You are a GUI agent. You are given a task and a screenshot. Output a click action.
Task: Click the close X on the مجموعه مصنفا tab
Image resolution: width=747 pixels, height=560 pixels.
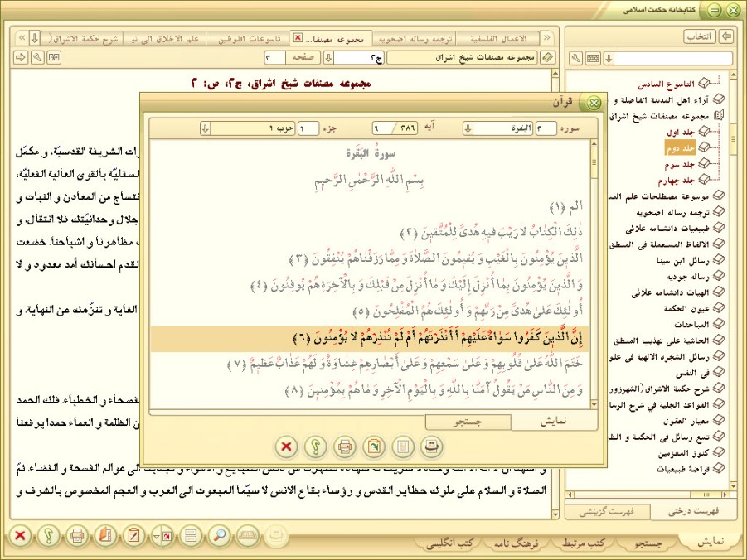[x=298, y=37]
